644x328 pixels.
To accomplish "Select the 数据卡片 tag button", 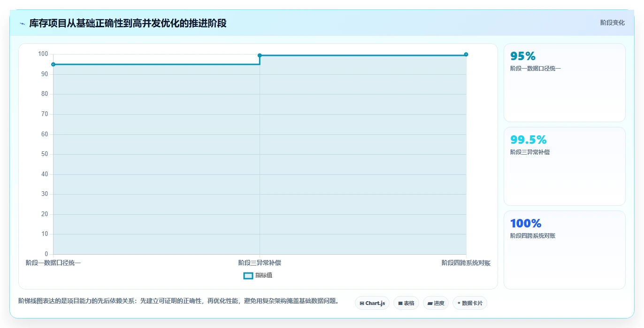I will point(469,303).
